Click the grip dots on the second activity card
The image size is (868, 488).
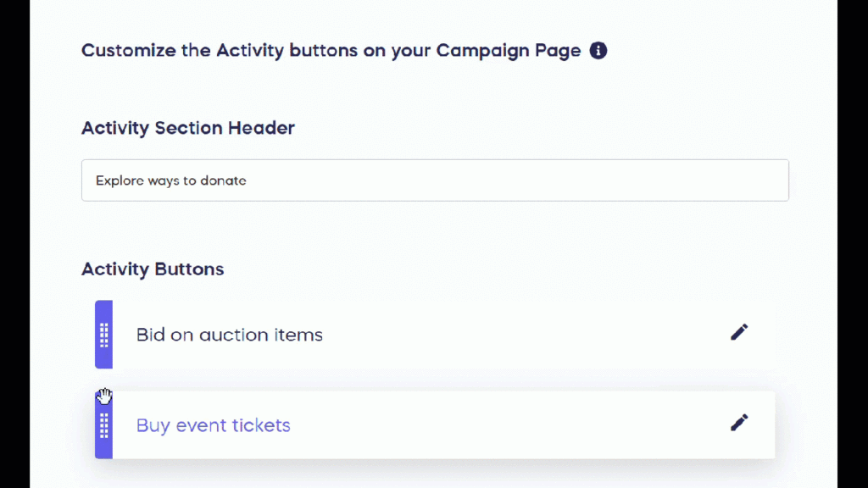pyautogui.click(x=103, y=424)
